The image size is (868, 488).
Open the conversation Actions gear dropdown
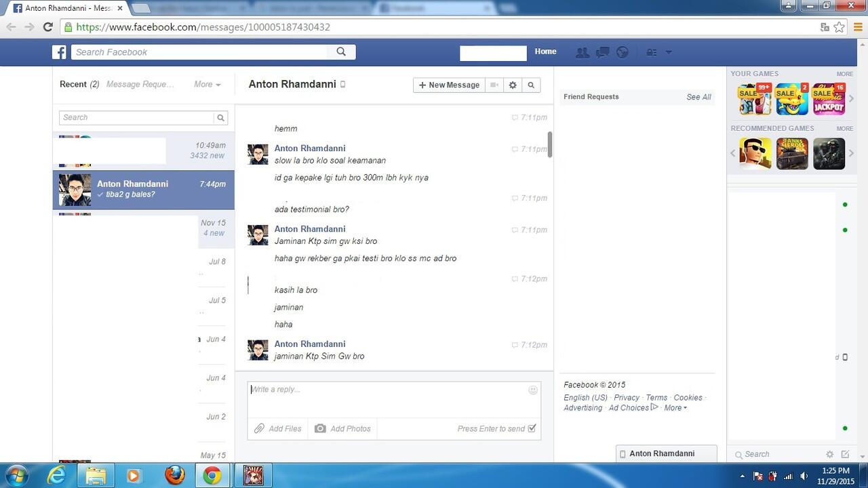513,85
